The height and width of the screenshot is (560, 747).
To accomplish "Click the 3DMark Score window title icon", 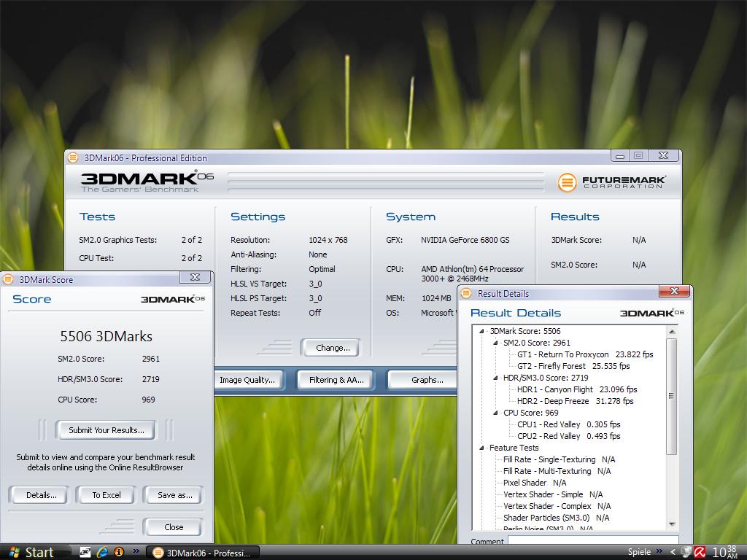I will pyautogui.click(x=7, y=279).
